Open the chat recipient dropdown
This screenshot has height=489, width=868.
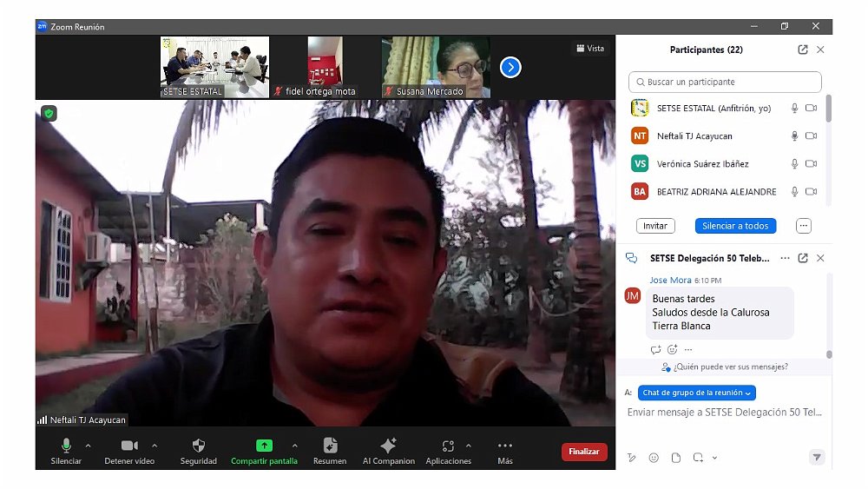point(697,393)
